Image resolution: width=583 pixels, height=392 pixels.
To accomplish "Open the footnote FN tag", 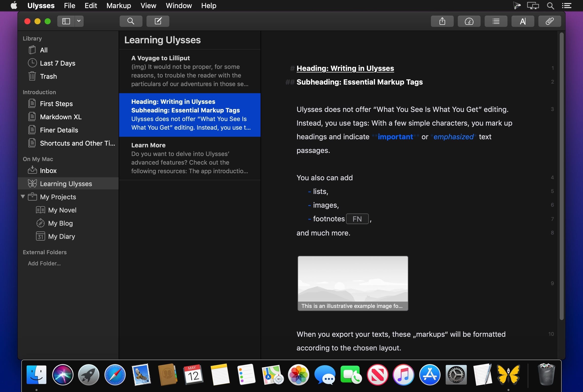I will 357,219.
